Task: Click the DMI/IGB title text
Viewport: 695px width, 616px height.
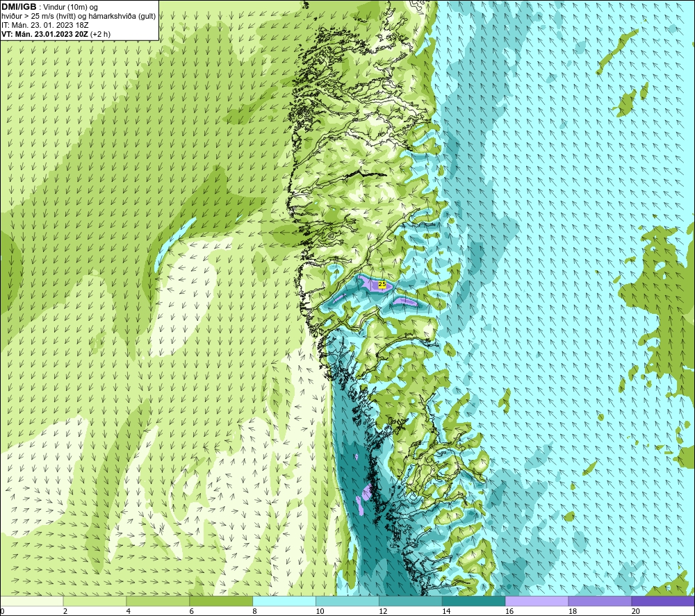Action: tap(19, 7)
